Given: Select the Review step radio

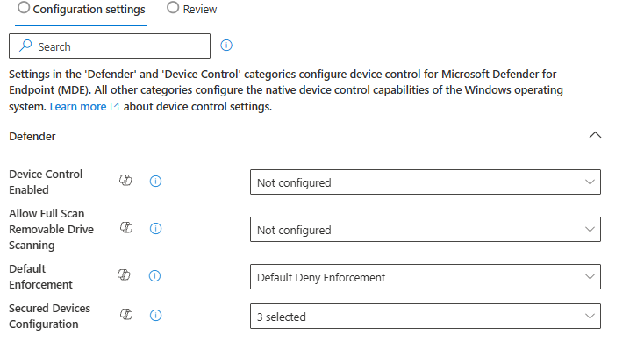Looking at the screenshot, I should [x=173, y=7].
